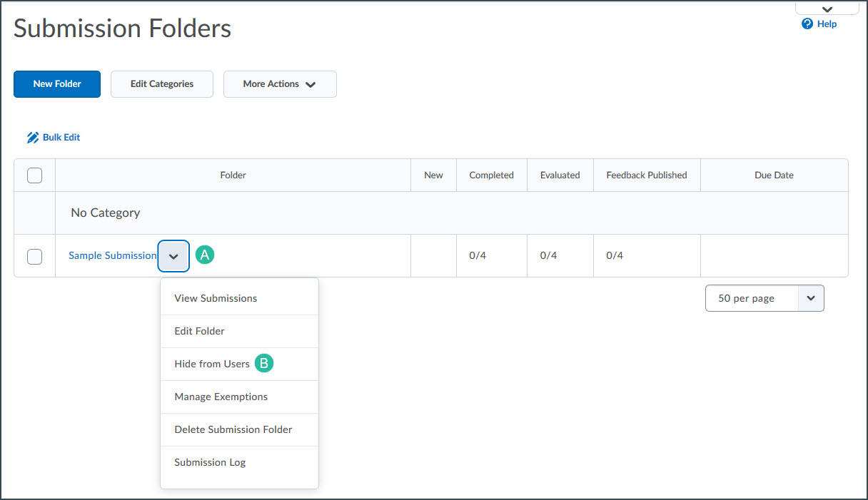Click the Due Date column header
The height and width of the screenshot is (500, 868).
tap(774, 175)
